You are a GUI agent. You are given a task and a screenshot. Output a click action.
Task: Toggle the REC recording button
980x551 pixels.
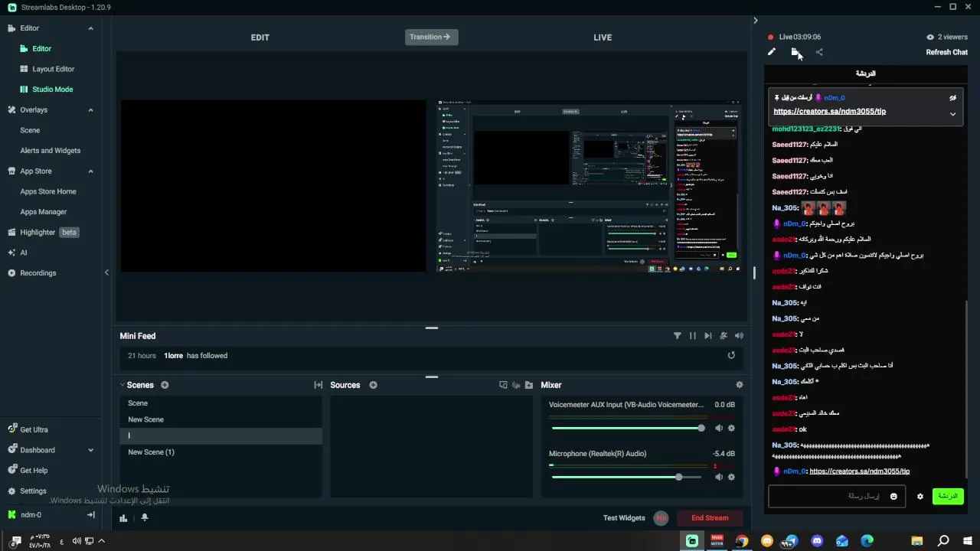click(x=661, y=518)
